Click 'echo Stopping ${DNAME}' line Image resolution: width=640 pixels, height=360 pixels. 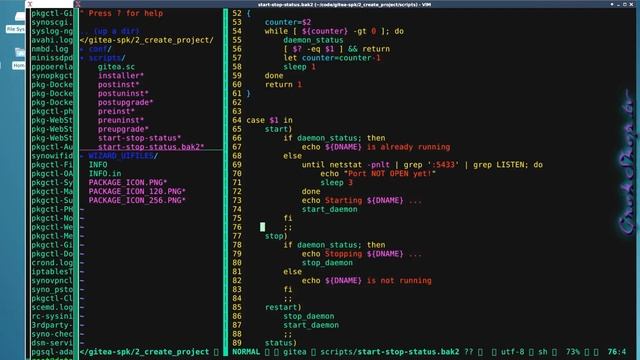tap(362, 254)
